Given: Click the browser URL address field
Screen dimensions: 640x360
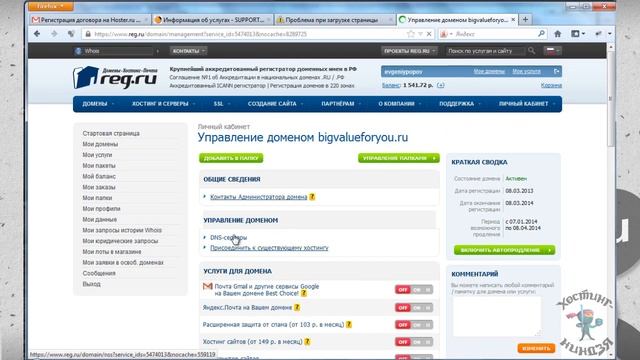Looking at the screenshot, I should pyautogui.click(x=249, y=34).
